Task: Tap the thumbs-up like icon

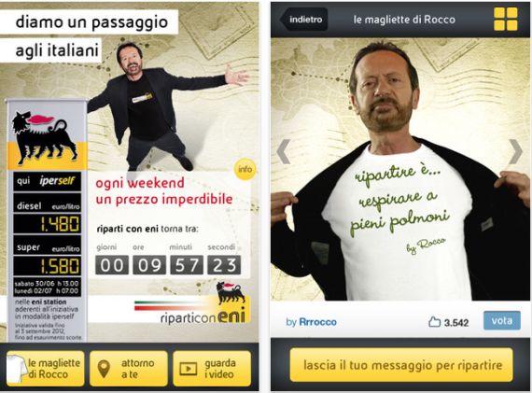Action: pyautogui.click(x=434, y=322)
